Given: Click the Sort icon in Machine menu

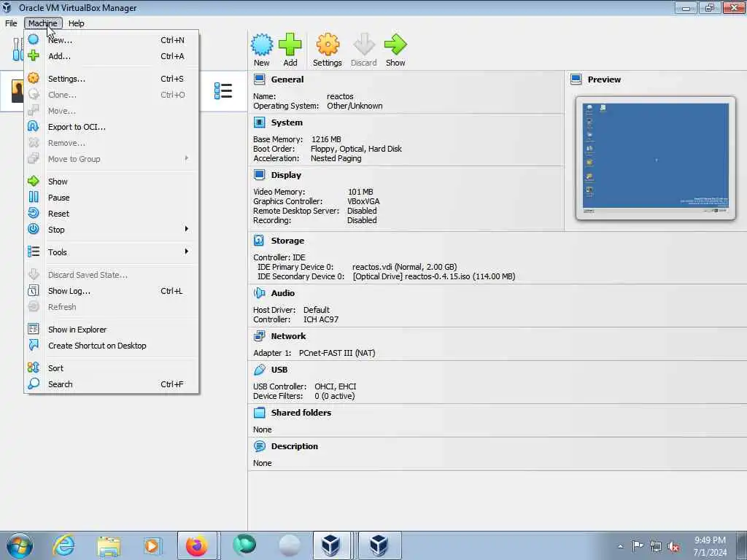Looking at the screenshot, I should coord(34,367).
